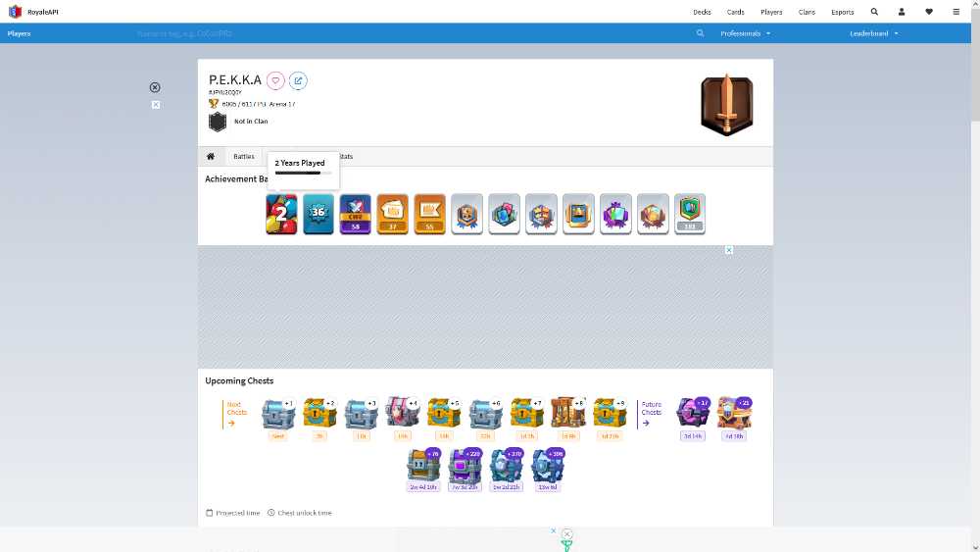Click the +3 silver chest

tap(362, 413)
